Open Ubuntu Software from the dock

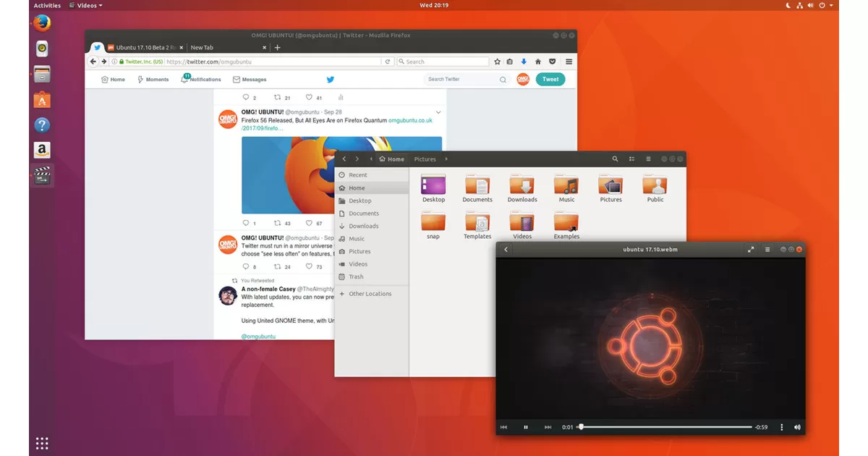point(42,100)
